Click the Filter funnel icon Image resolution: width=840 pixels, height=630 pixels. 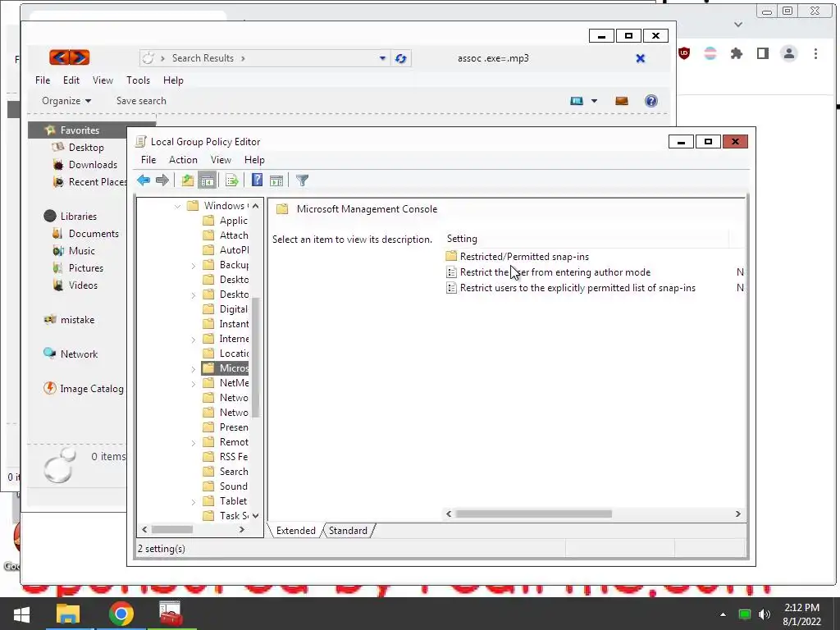click(x=302, y=180)
